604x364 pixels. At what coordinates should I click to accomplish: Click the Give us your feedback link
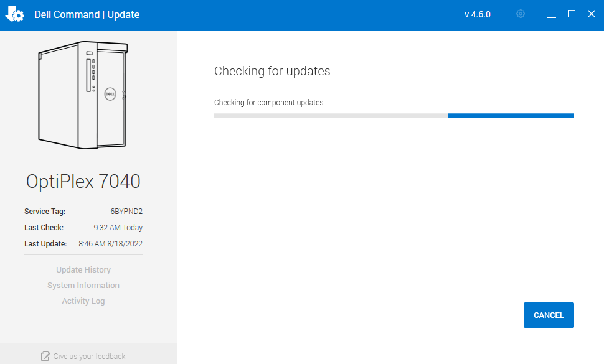point(89,357)
